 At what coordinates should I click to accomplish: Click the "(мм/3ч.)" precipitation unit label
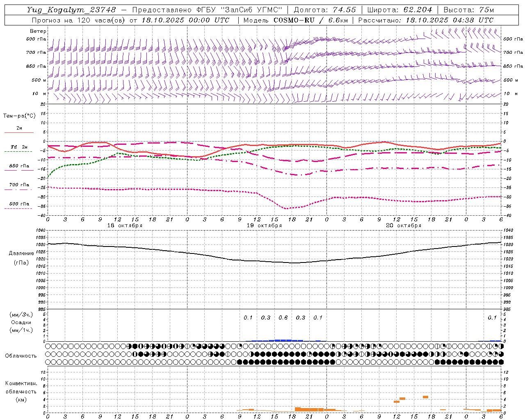(x=21, y=315)
